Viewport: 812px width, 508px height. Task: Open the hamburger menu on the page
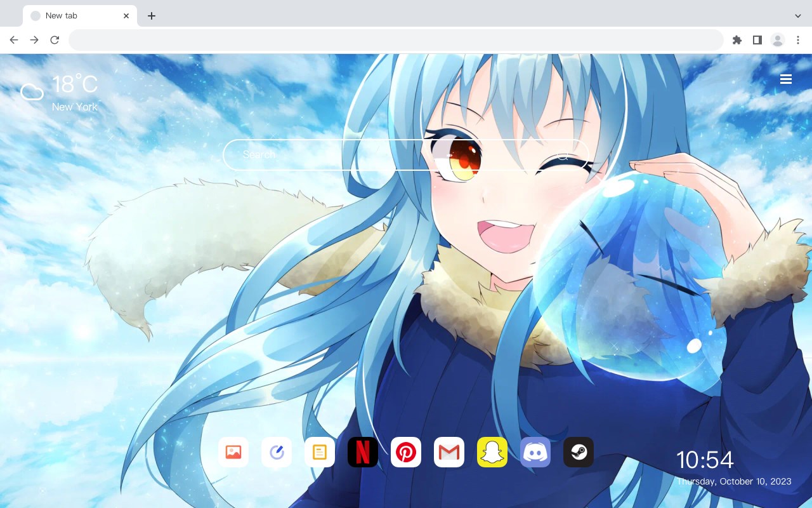pyautogui.click(x=786, y=79)
